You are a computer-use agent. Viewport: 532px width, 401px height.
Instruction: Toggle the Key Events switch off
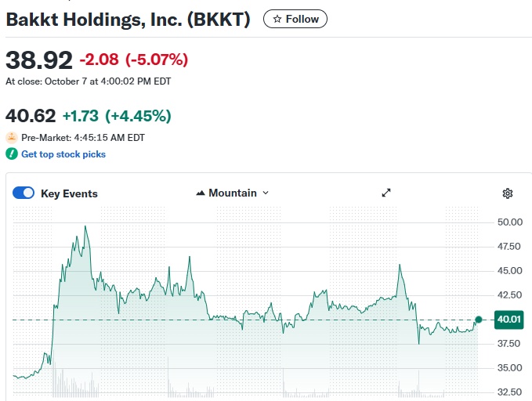click(24, 193)
